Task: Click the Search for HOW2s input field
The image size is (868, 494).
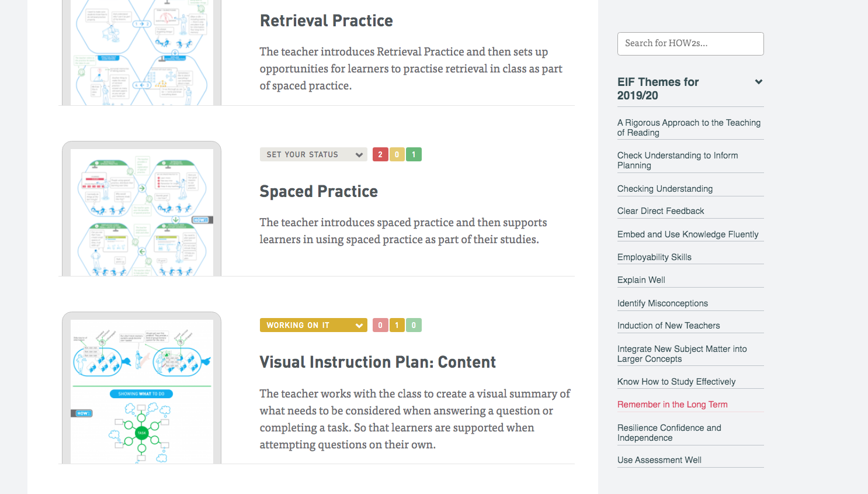Action: tap(690, 44)
